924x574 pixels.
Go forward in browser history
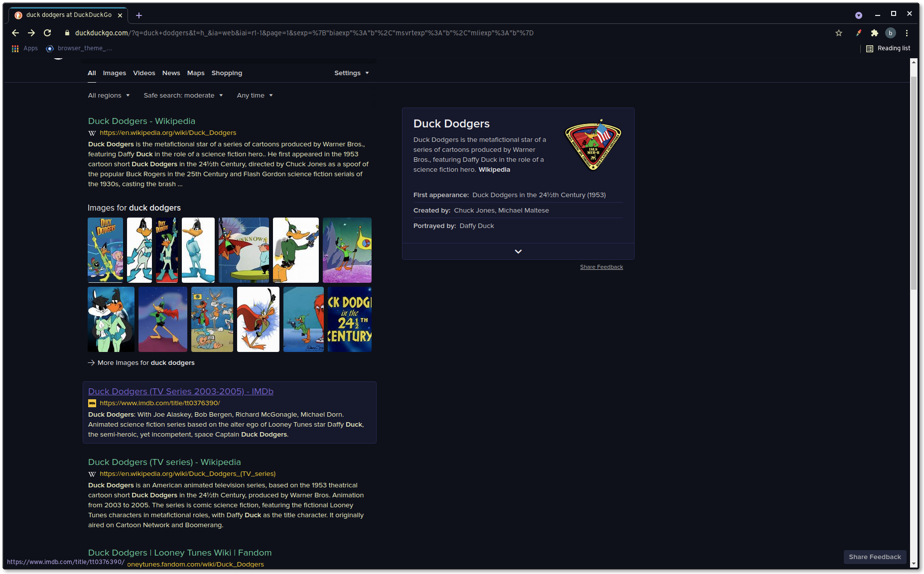tap(31, 33)
